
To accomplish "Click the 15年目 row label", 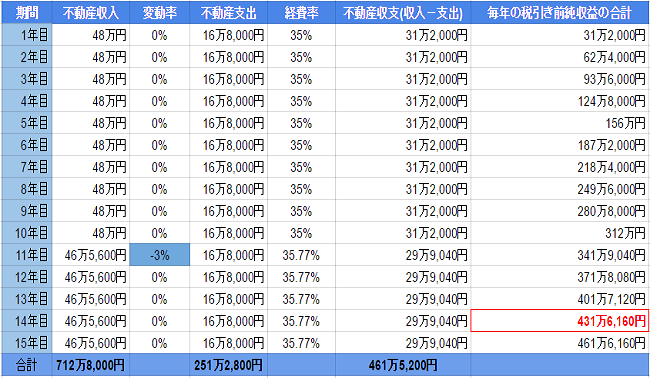I will pyautogui.click(x=27, y=343).
